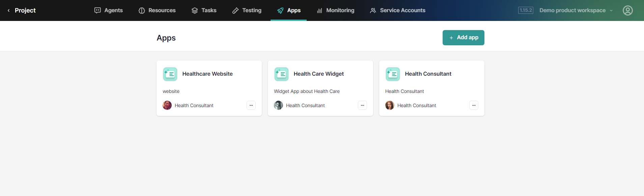The height and width of the screenshot is (196, 644).
Task: Switch to the Agents tab
Action: click(108, 10)
